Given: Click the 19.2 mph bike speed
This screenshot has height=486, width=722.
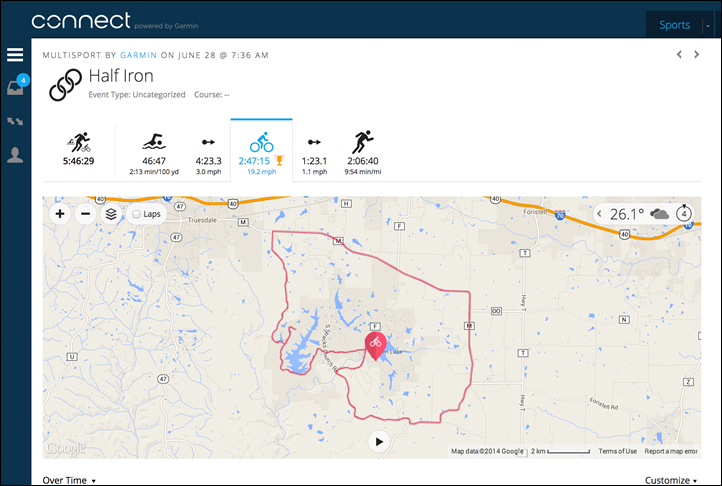Looking at the screenshot, I should [x=262, y=172].
